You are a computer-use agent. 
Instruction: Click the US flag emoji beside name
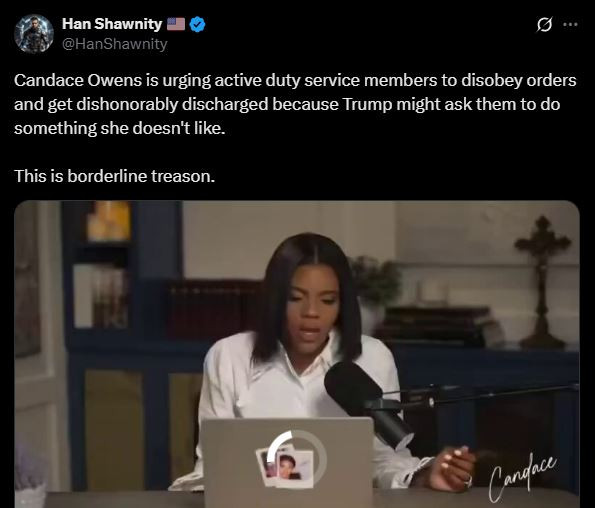pyautogui.click(x=176, y=24)
